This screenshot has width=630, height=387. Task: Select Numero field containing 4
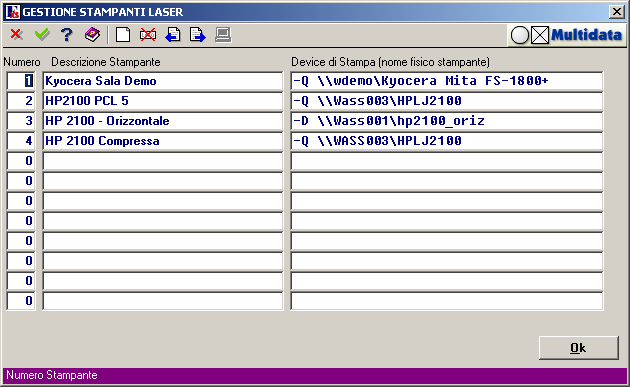[x=21, y=141]
